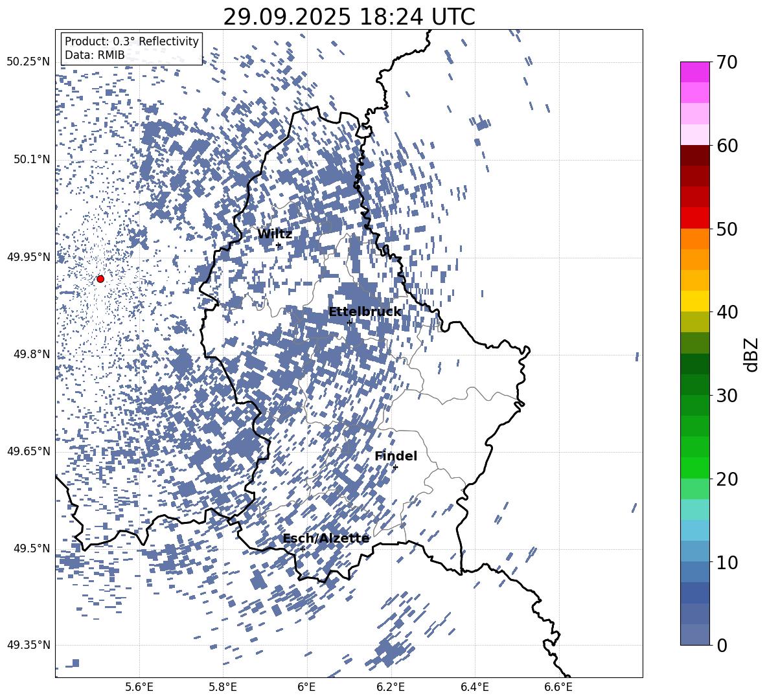Click the 50.25°N latitude label
Image resolution: width=767 pixels, height=700 pixels.
point(29,62)
